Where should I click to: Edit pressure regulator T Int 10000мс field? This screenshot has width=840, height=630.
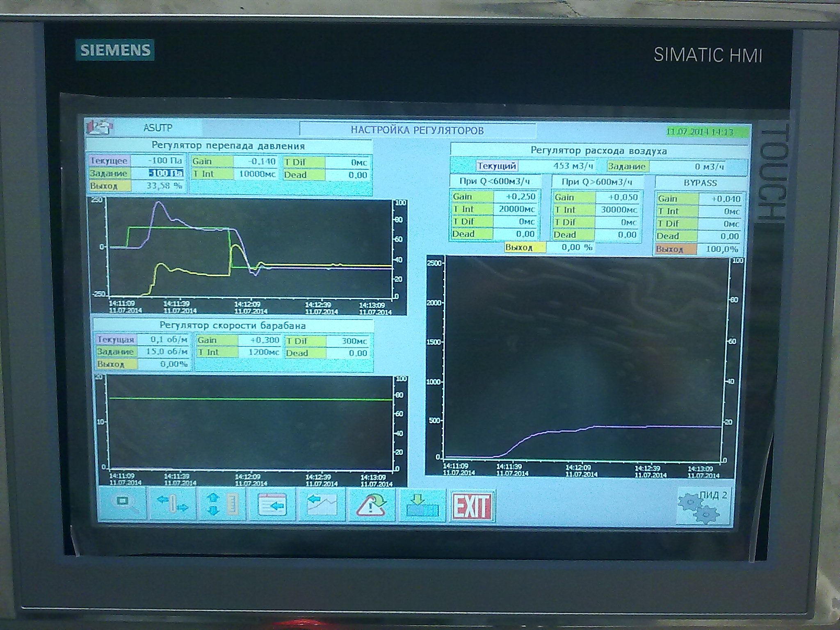click(x=255, y=174)
